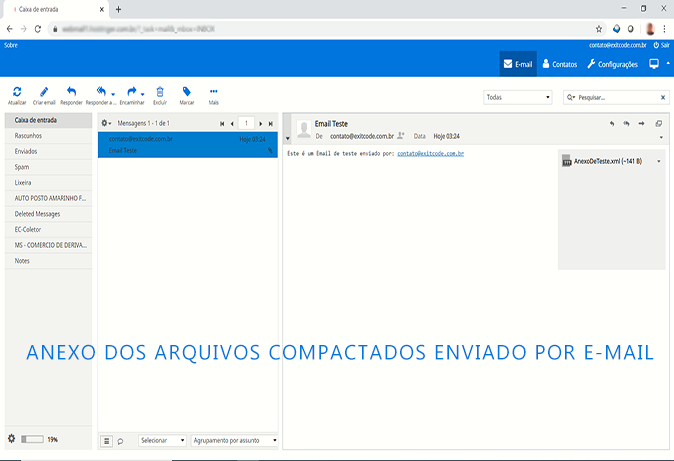Click the page number field
674x461 pixels.
(x=246, y=123)
